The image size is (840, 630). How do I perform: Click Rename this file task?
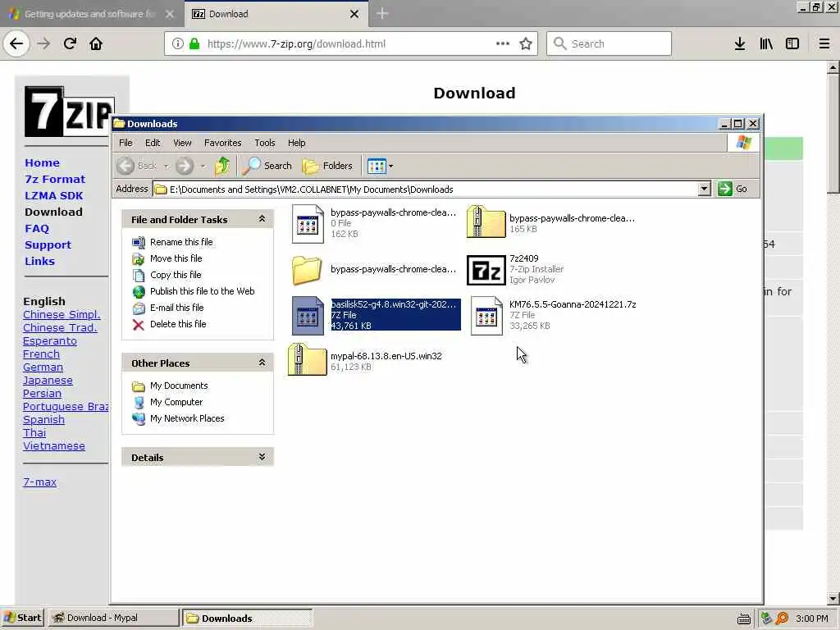click(x=181, y=242)
